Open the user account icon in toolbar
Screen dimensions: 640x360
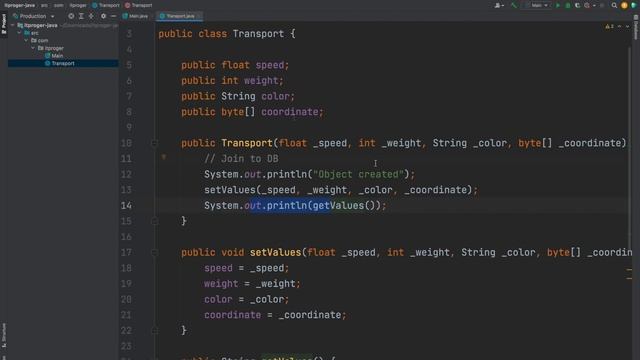pyautogui.click(x=499, y=5)
